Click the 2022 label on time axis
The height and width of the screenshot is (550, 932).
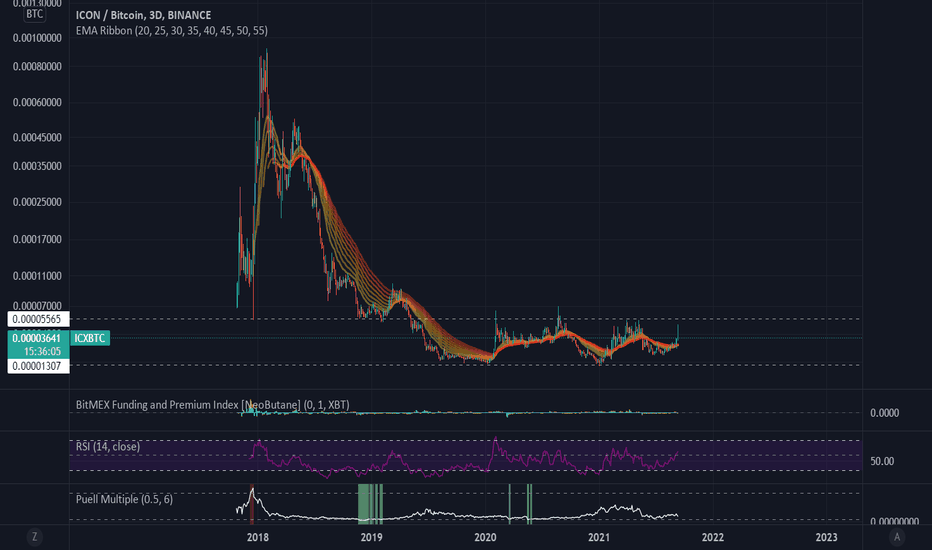(x=713, y=538)
